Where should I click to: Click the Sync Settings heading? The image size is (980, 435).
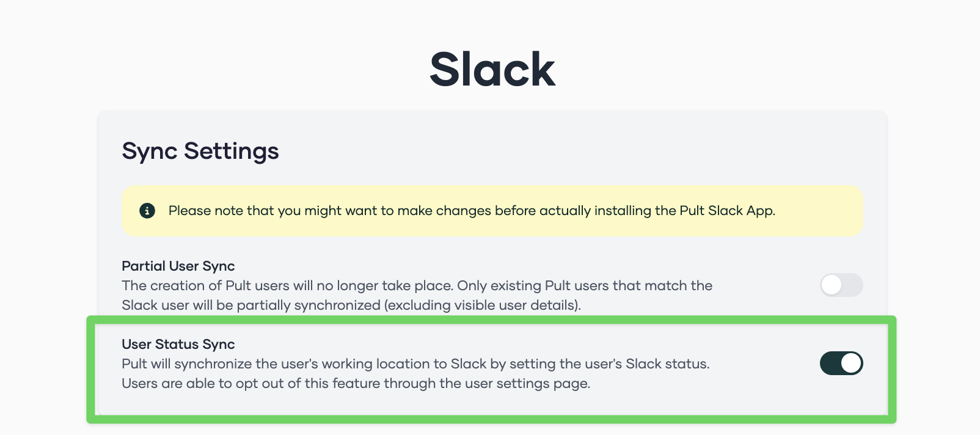(200, 151)
